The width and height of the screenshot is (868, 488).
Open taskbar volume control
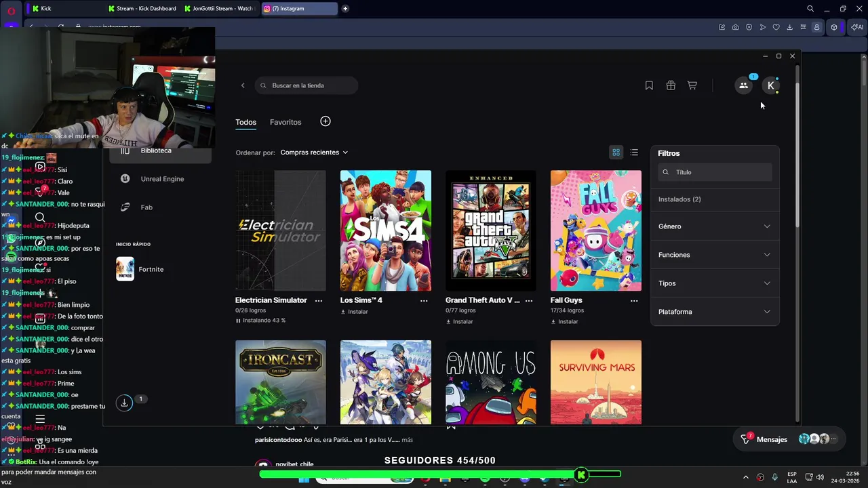point(819,477)
